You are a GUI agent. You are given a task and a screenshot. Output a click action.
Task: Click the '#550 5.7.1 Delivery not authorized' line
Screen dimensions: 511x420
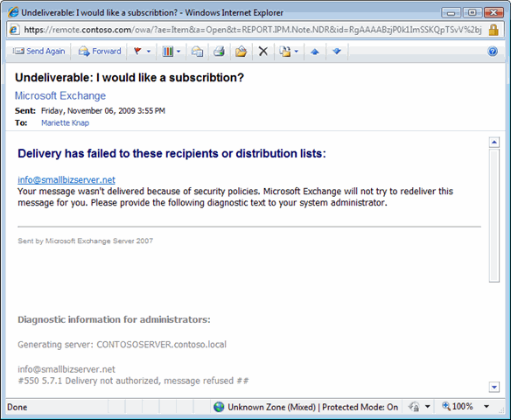pyautogui.click(x=133, y=381)
